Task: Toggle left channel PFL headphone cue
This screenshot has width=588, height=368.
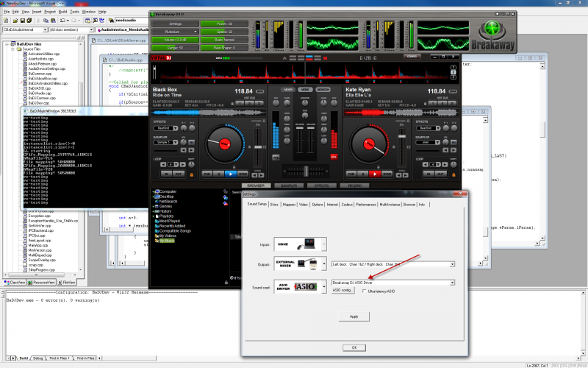Action: pos(276,158)
